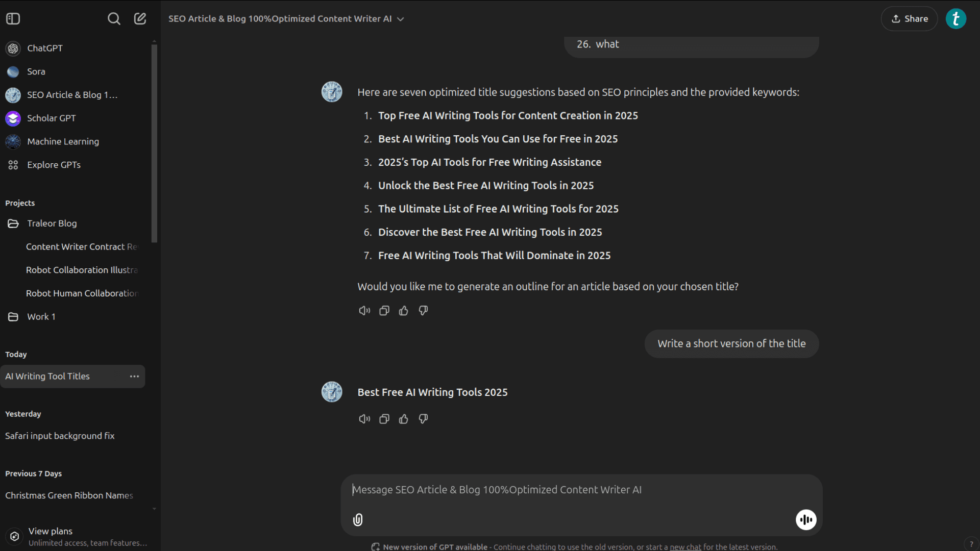Image resolution: width=980 pixels, height=551 pixels.
Task: Click the message input field to type
Action: tap(561, 489)
